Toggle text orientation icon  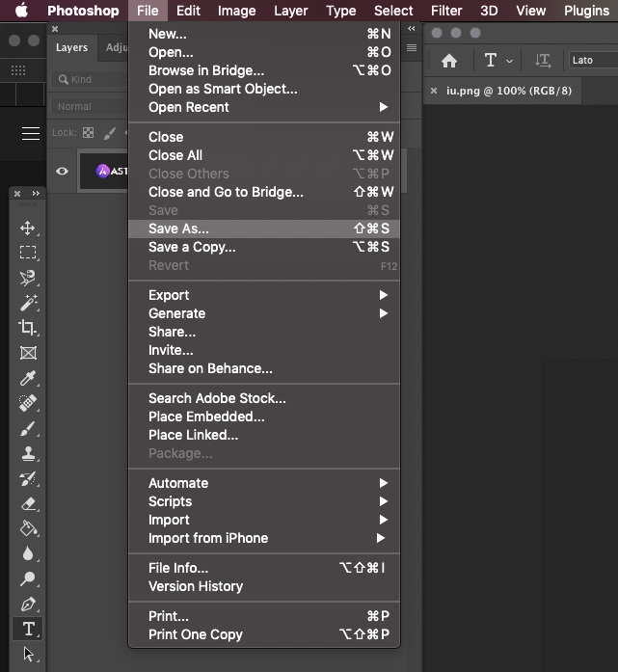click(x=543, y=61)
